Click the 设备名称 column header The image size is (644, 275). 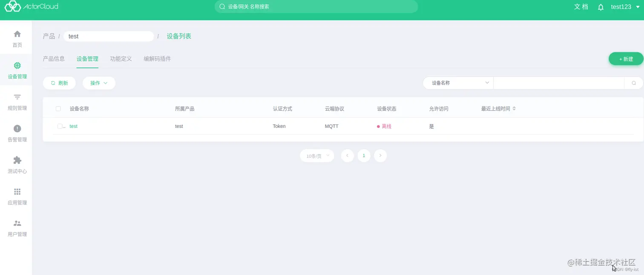click(79, 109)
